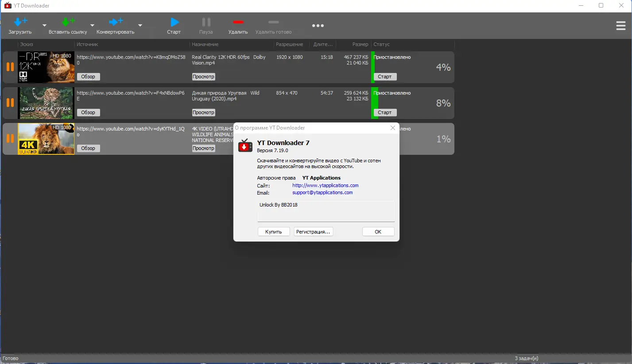Click the Unlock By BB2018 registration input field
Viewport: 632px width, 364px height.
326,211
